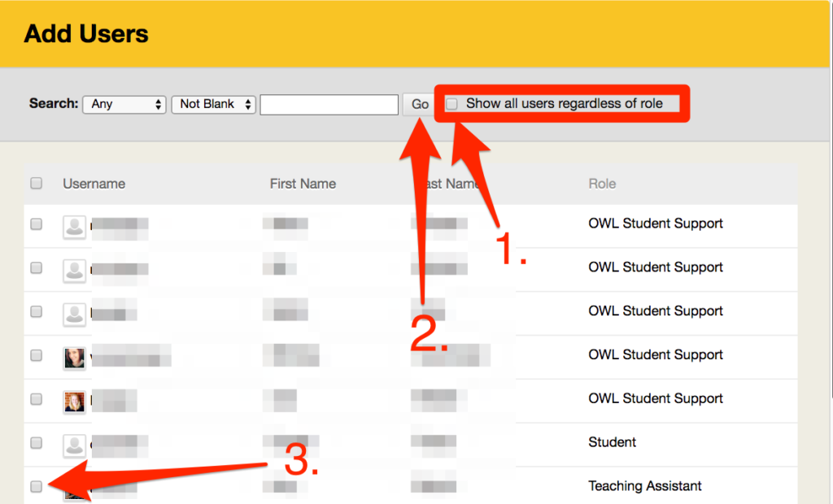The height and width of the screenshot is (504, 833).
Task: Click the fifth user's profile photo
Action: pyautogui.click(x=74, y=400)
